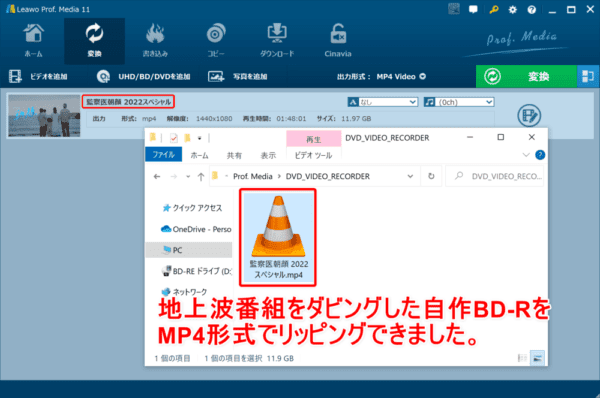
Task: Go forward in Explorer navigation
Action: click(174, 176)
